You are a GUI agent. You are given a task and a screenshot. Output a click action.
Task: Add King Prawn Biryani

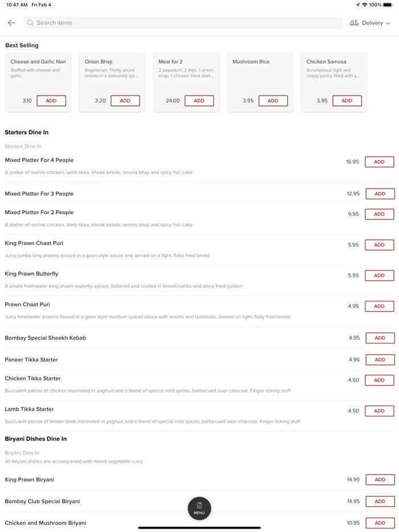[380, 480]
